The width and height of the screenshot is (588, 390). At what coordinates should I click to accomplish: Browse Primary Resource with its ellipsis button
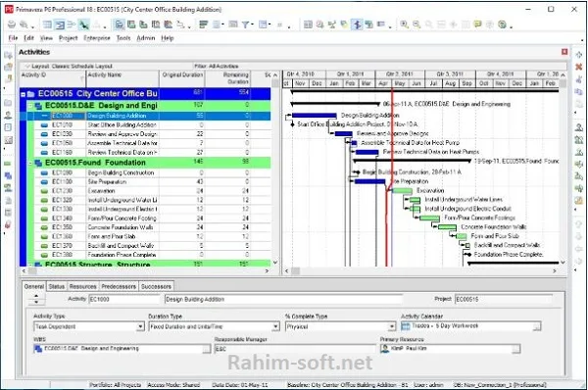[x=516, y=349]
